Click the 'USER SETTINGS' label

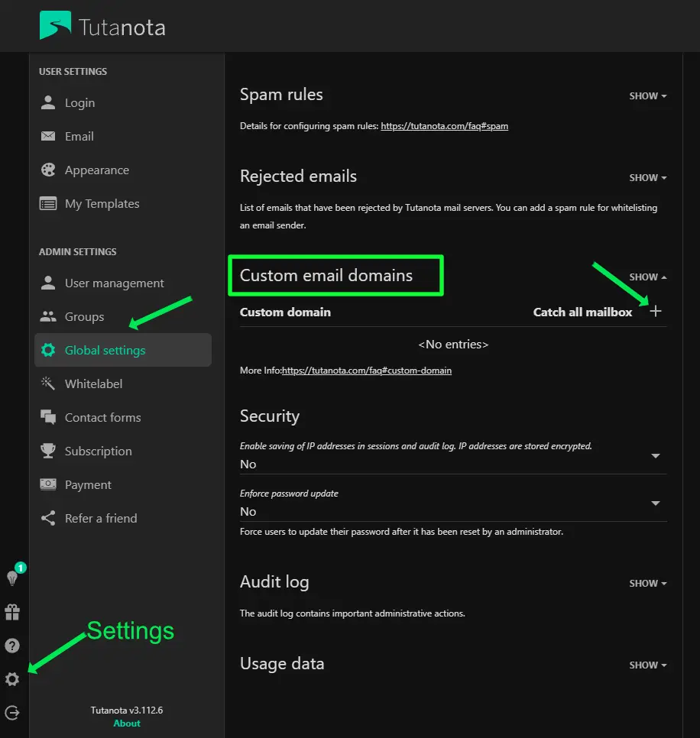pyautogui.click(x=73, y=72)
